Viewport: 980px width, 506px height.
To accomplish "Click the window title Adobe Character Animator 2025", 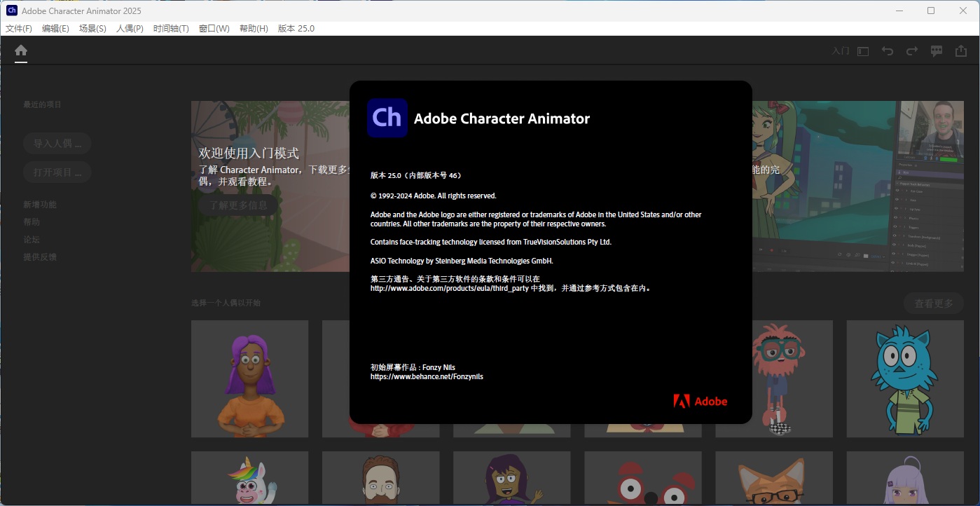I will tap(81, 11).
